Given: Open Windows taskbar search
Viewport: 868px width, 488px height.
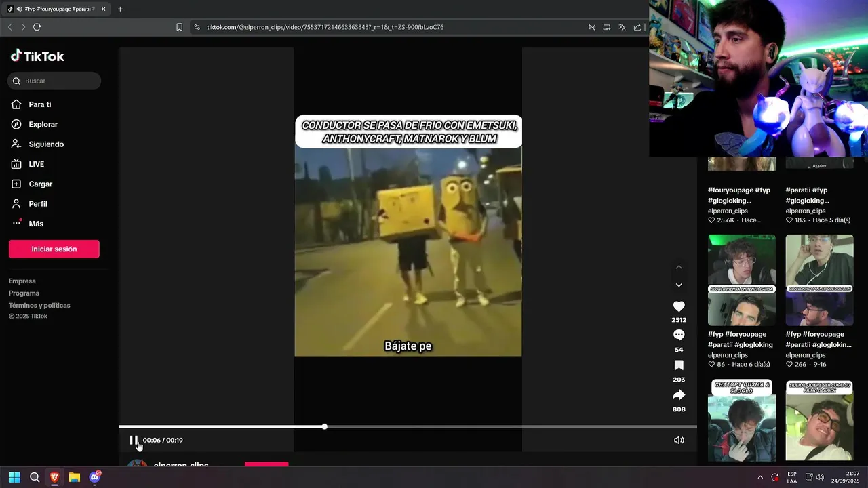Looking at the screenshot, I should click(35, 477).
